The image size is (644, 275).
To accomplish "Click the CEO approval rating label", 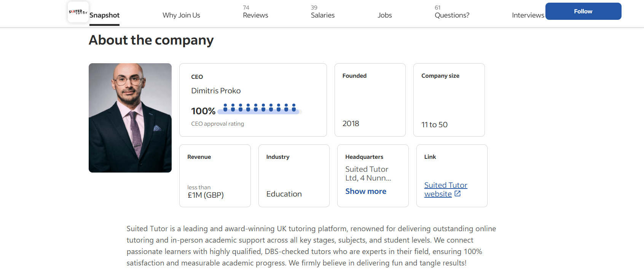I will point(217,124).
